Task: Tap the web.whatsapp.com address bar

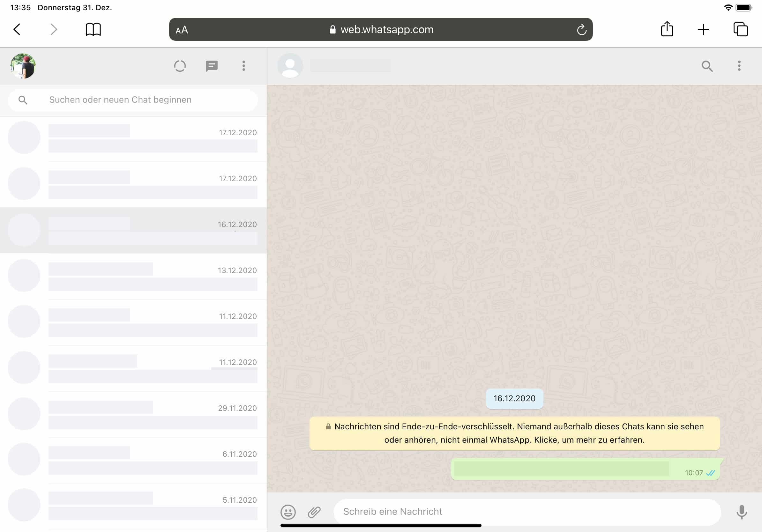Action: point(381,30)
